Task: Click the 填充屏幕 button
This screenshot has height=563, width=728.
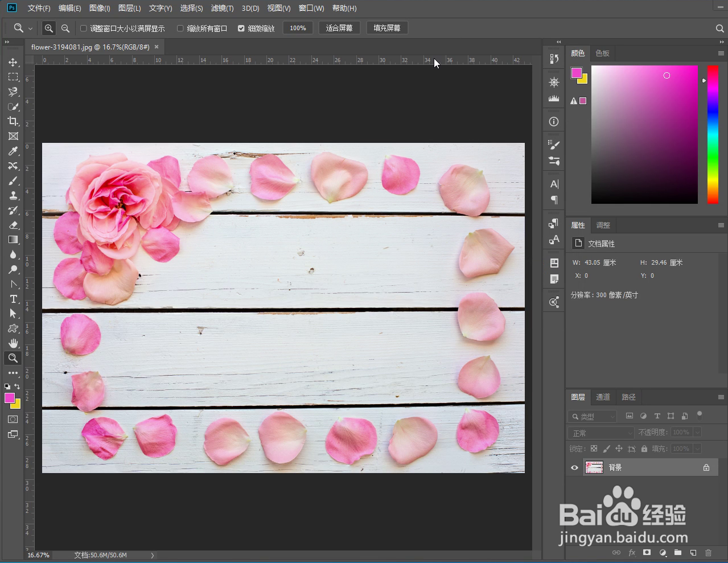Action: pyautogui.click(x=387, y=28)
